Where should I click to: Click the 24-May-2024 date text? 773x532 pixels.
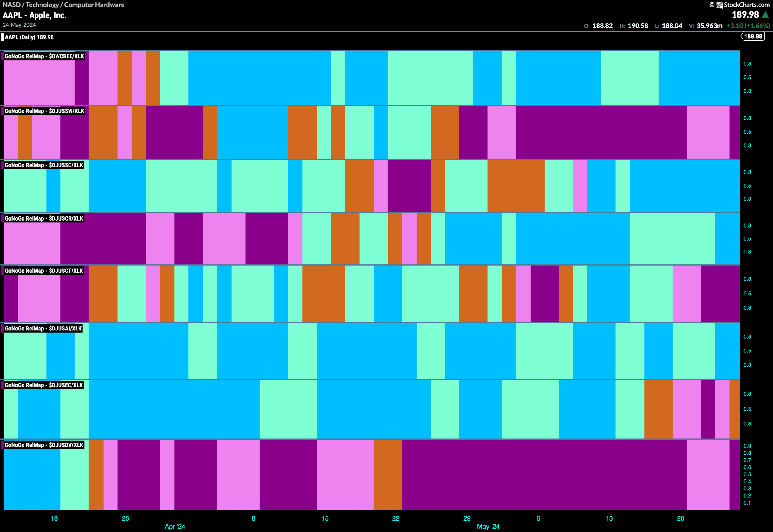[x=19, y=25]
